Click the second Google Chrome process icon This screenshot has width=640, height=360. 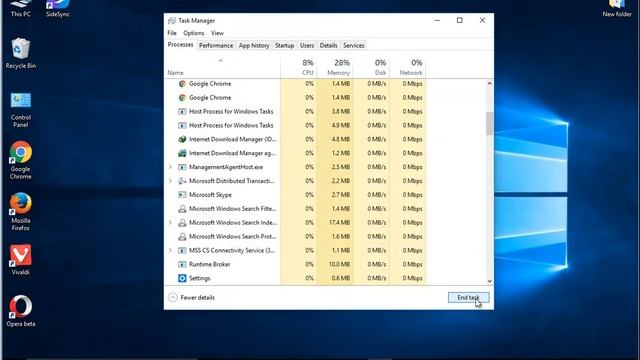(x=182, y=98)
